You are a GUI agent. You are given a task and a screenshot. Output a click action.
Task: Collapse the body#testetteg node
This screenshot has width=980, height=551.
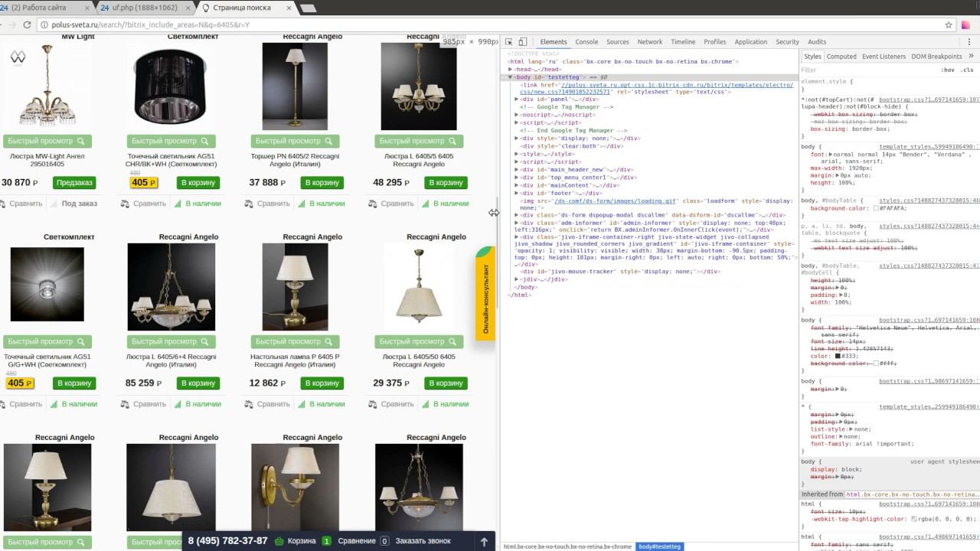pos(511,77)
